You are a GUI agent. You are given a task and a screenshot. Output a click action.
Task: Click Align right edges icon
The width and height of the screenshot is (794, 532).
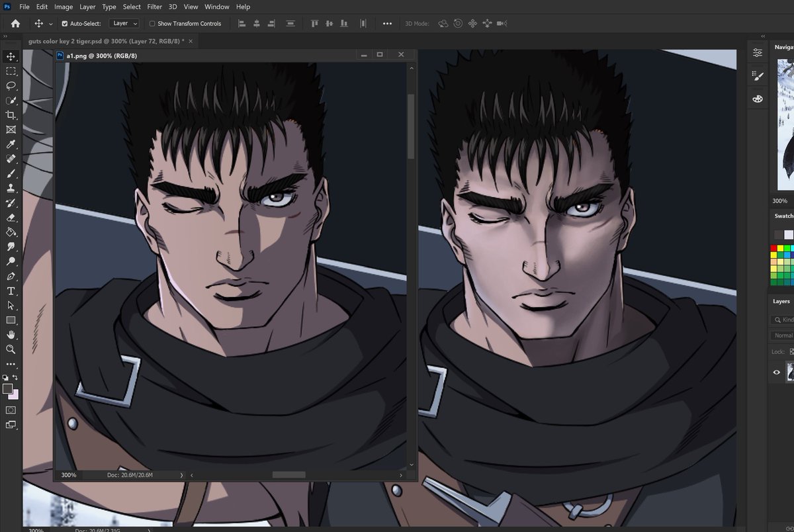271,23
